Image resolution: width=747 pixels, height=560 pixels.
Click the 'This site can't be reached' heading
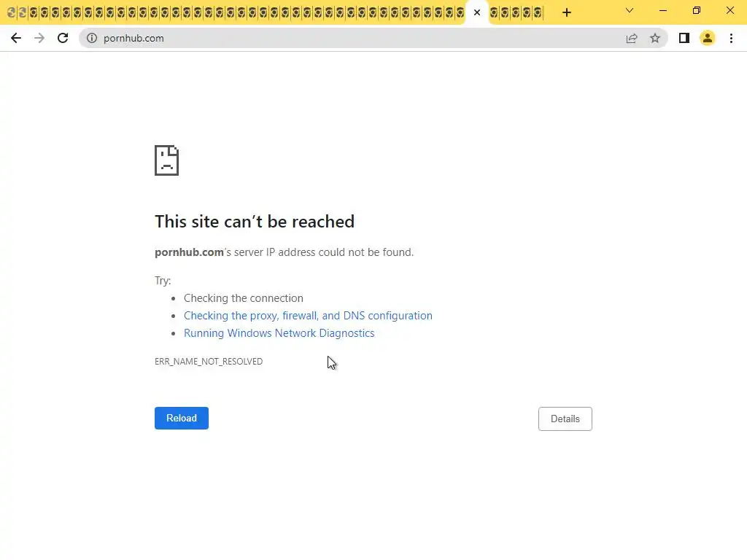click(x=255, y=222)
